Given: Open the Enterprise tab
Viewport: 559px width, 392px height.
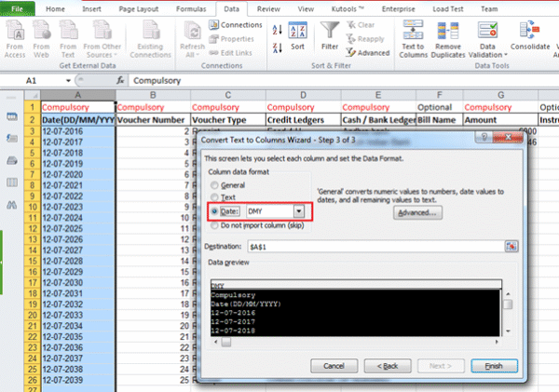Looking at the screenshot, I should (398, 9).
